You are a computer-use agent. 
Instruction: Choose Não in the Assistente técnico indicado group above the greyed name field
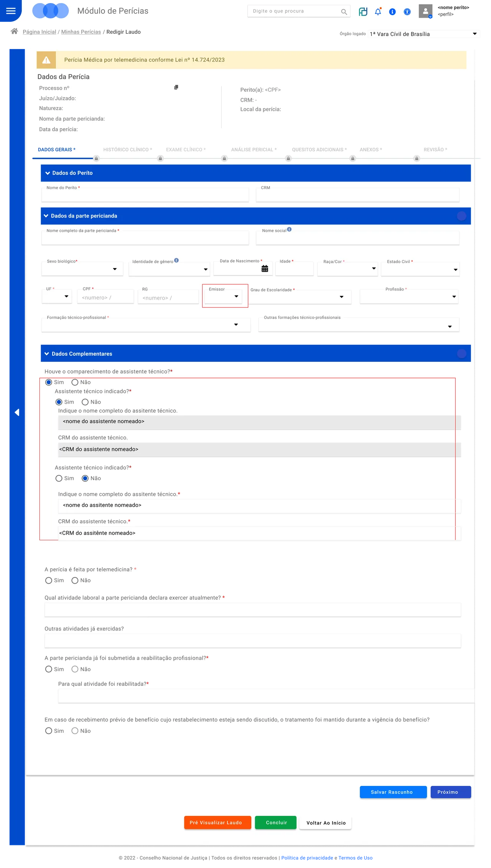[85, 402]
